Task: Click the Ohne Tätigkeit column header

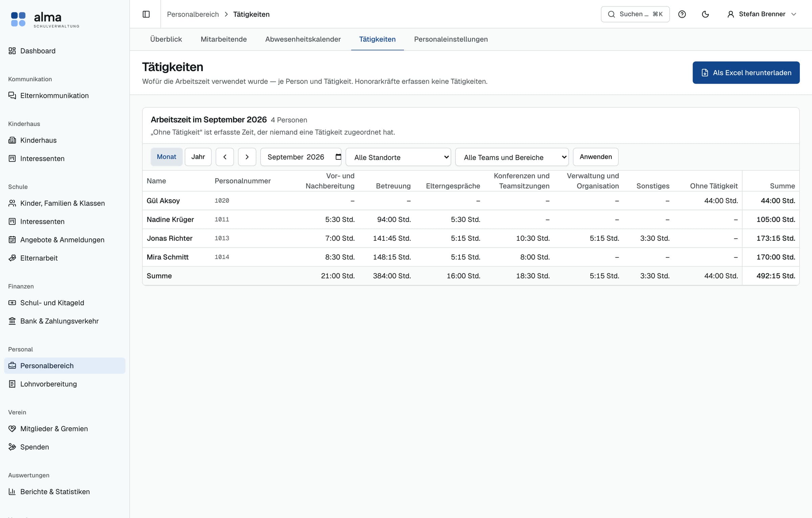Action: click(714, 186)
